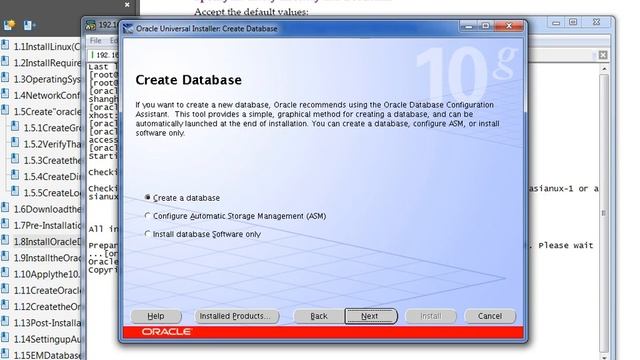Screen dimensions: 640x360
Task: Open bookmark options icon in panel toolbar
Action: pyautogui.click(x=29, y=26)
